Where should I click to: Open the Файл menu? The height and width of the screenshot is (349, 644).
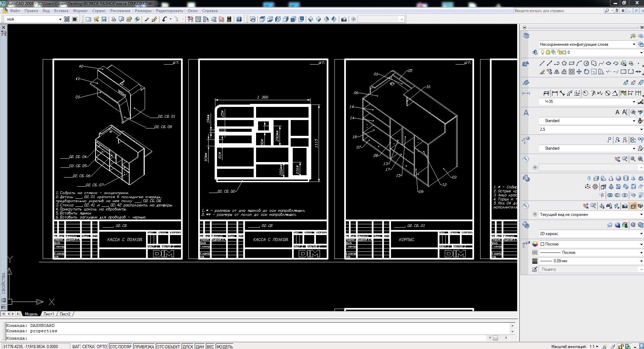pos(15,11)
